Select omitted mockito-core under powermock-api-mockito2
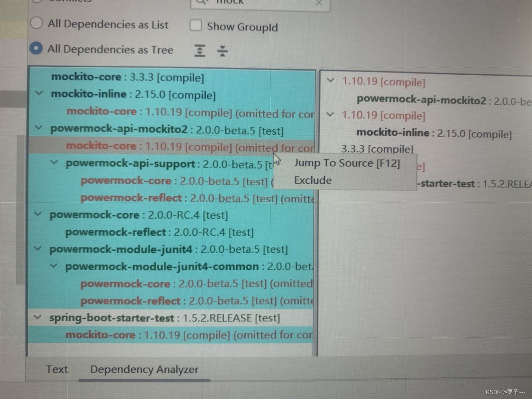Viewport: 532px width, 399px height. pos(172,146)
